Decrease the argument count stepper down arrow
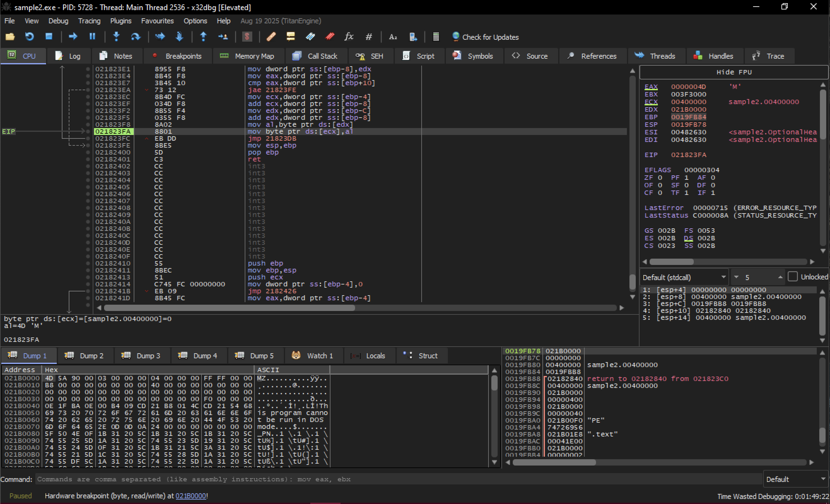 [736, 277]
